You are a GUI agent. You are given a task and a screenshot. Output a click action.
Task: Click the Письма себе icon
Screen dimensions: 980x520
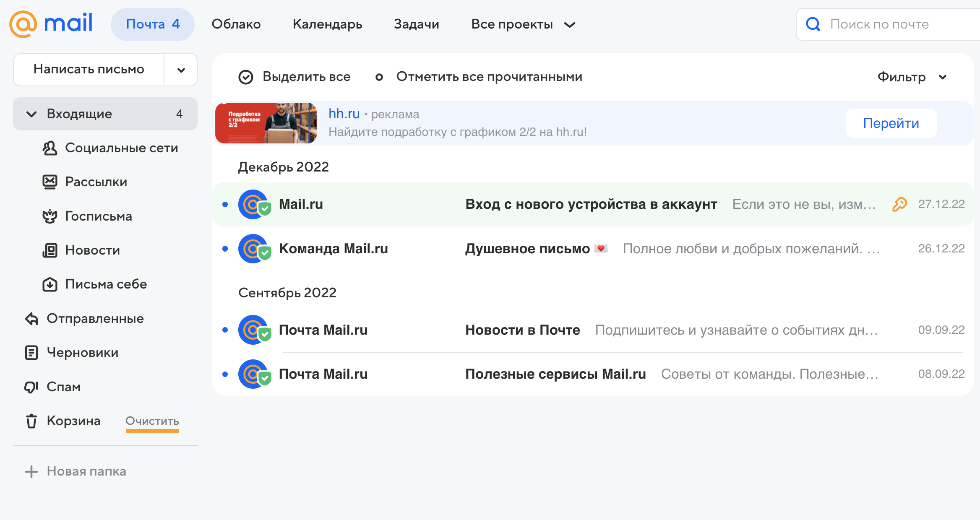pos(50,284)
